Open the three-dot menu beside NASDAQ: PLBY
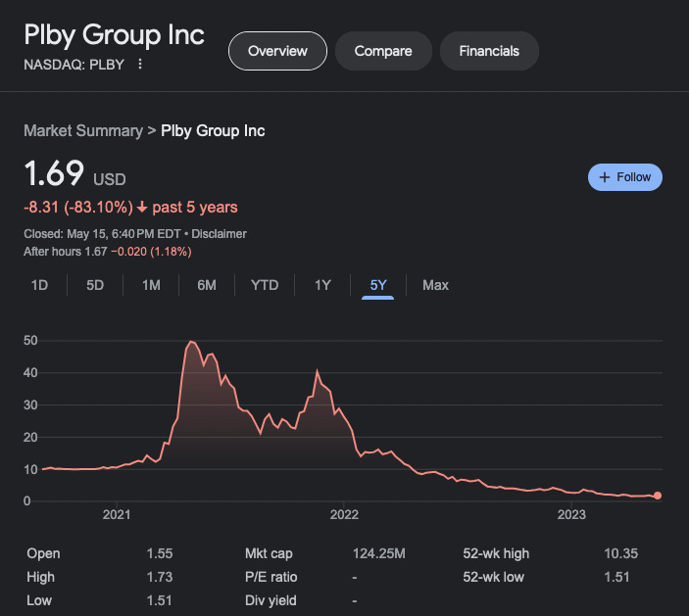The width and height of the screenshot is (689, 616). coord(140,64)
